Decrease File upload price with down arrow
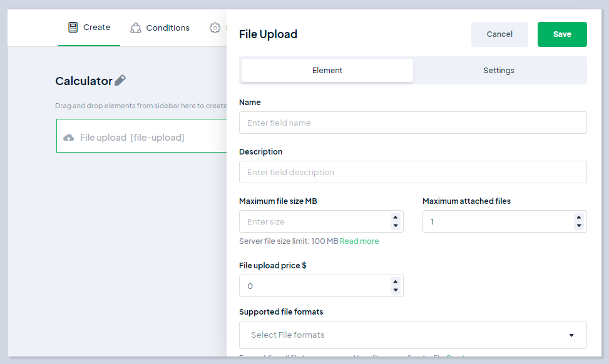Viewport: 609px width, 364px height. (395, 290)
